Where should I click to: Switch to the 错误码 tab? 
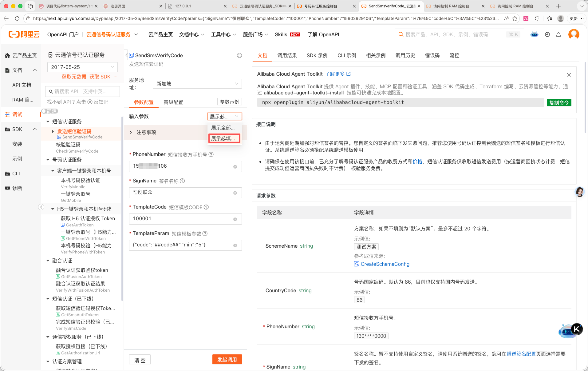point(432,55)
